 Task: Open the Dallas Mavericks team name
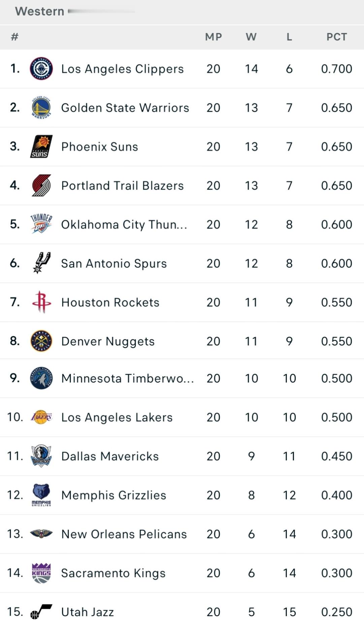click(x=110, y=456)
